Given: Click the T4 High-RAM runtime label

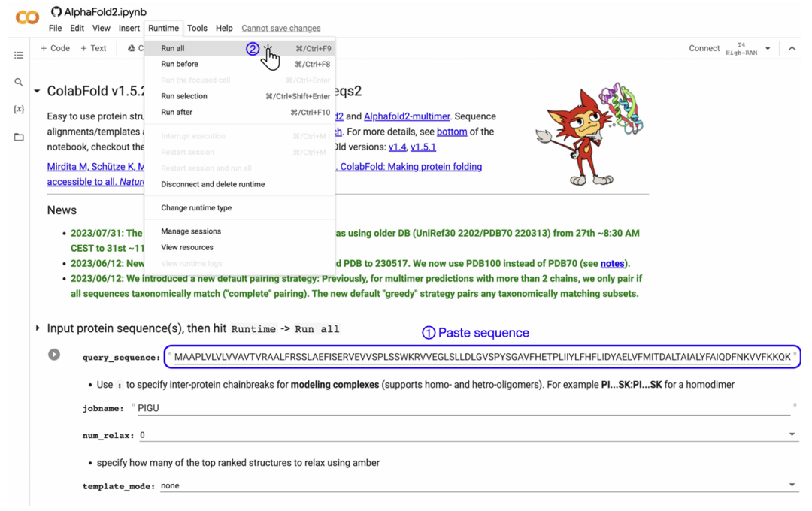Looking at the screenshot, I should pos(741,49).
